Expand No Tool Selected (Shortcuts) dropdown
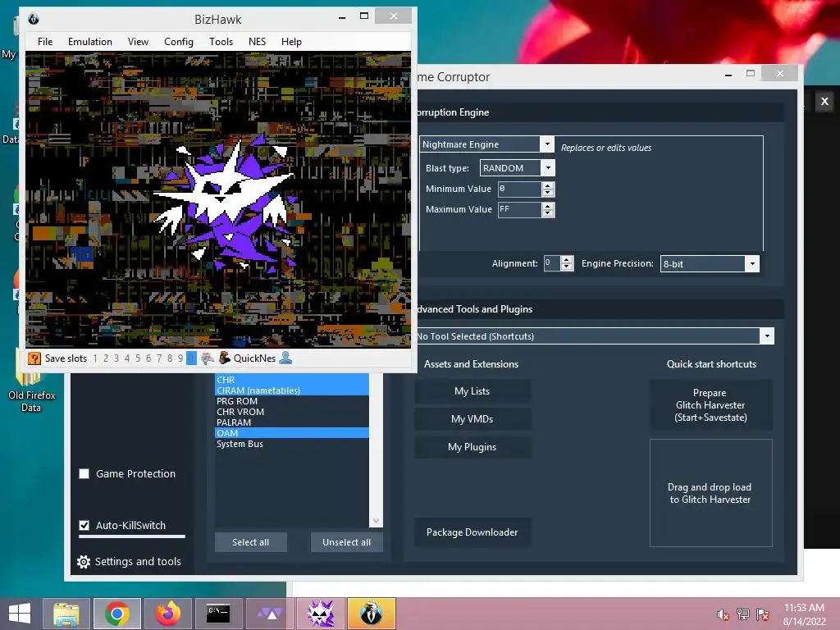 pyautogui.click(x=767, y=336)
